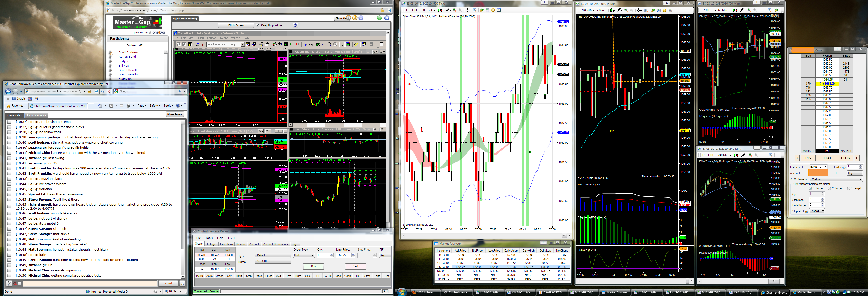The height and width of the screenshot is (296, 868).
Task: Select ES 03-10 row in Market Analyzer
Action: pos(502,267)
